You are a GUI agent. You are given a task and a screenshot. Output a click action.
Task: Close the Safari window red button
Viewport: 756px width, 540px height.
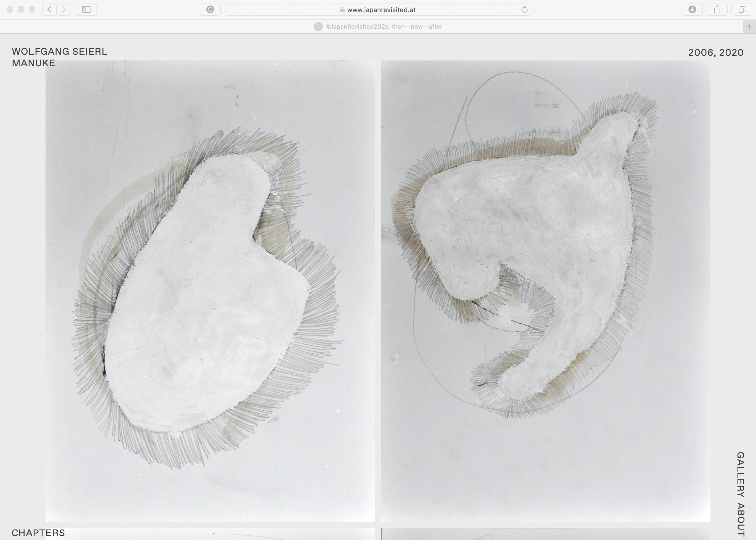[10, 9]
